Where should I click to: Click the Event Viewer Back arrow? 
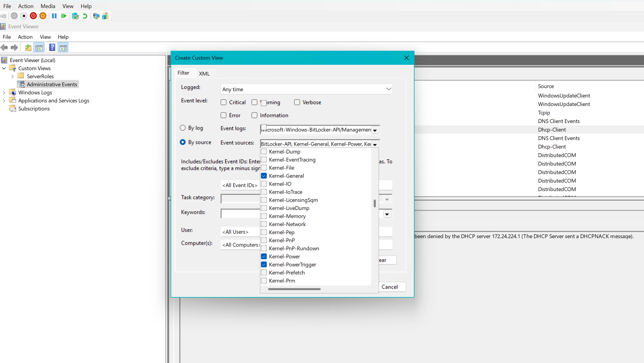(x=4, y=47)
